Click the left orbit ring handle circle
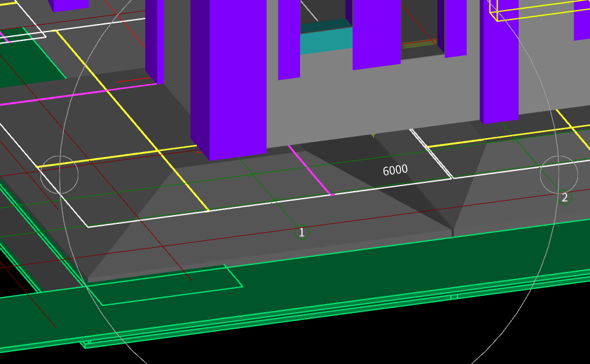Viewport: 590px width, 364px height. (59, 175)
